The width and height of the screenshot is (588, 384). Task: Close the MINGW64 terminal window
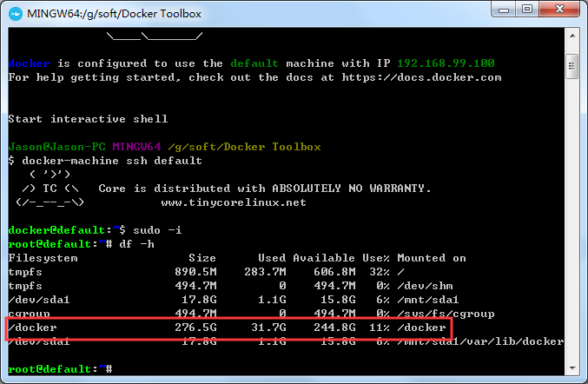tap(559, 10)
